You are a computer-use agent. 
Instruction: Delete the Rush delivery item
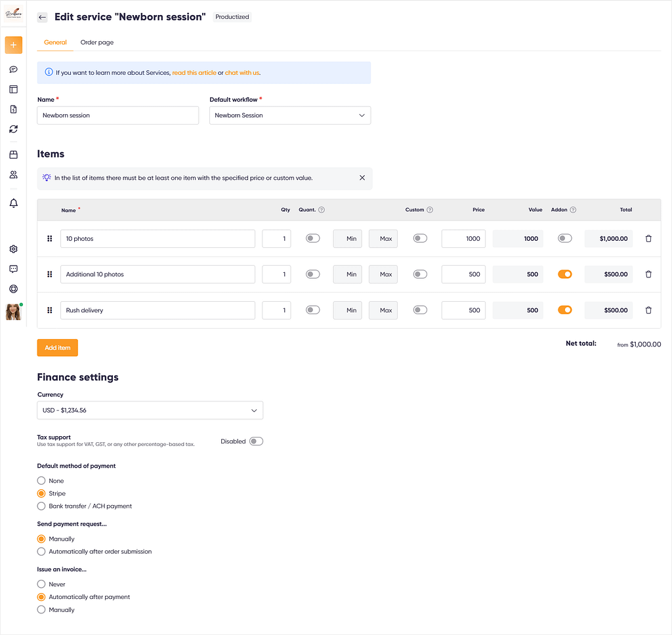[648, 310]
